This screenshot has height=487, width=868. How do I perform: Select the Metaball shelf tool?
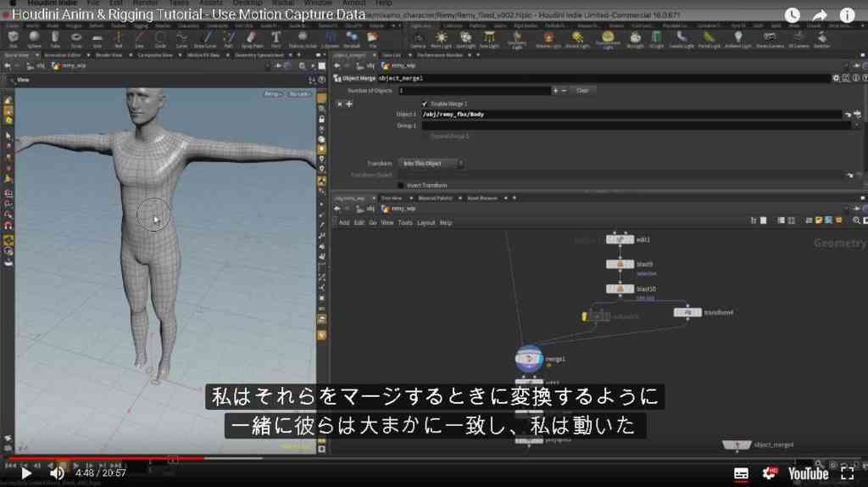tap(352, 39)
